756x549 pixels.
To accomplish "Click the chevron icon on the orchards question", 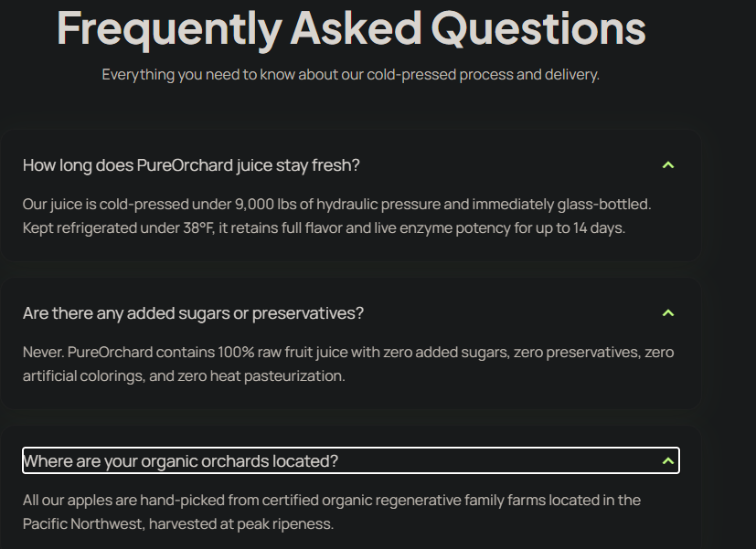I will pos(667,461).
